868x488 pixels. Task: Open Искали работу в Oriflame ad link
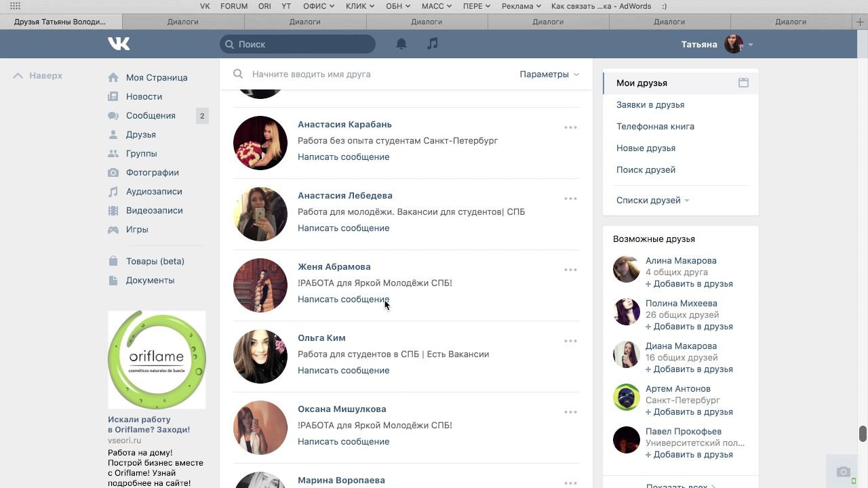coord(149,424)
